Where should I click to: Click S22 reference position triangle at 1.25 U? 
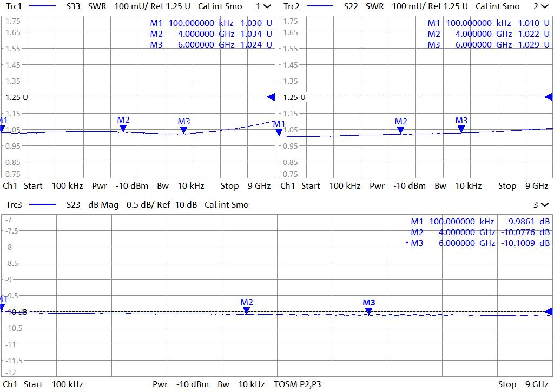click(549, 97)
